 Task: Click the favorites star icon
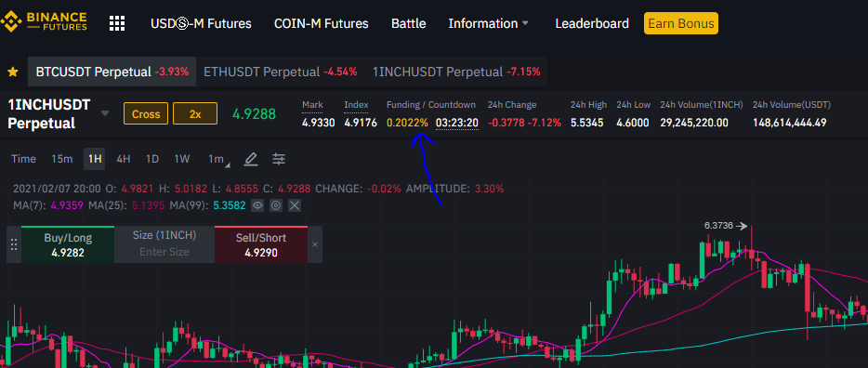pyautogui.click(x=13, y=72)
